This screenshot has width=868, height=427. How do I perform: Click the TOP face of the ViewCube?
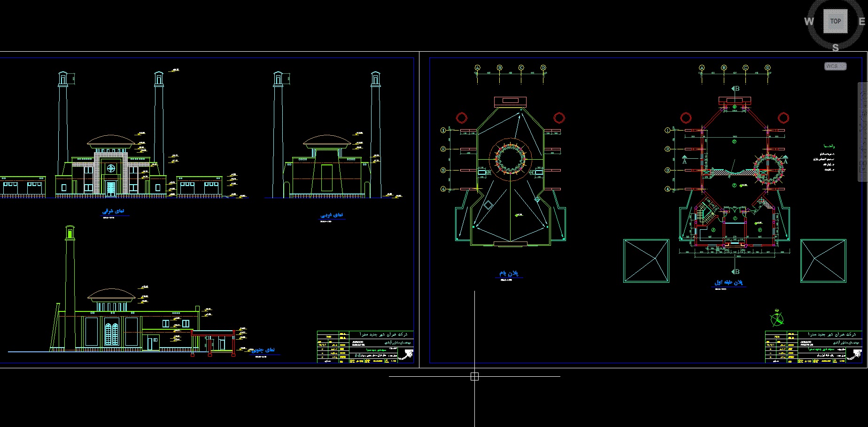click(x=835, y=21)
